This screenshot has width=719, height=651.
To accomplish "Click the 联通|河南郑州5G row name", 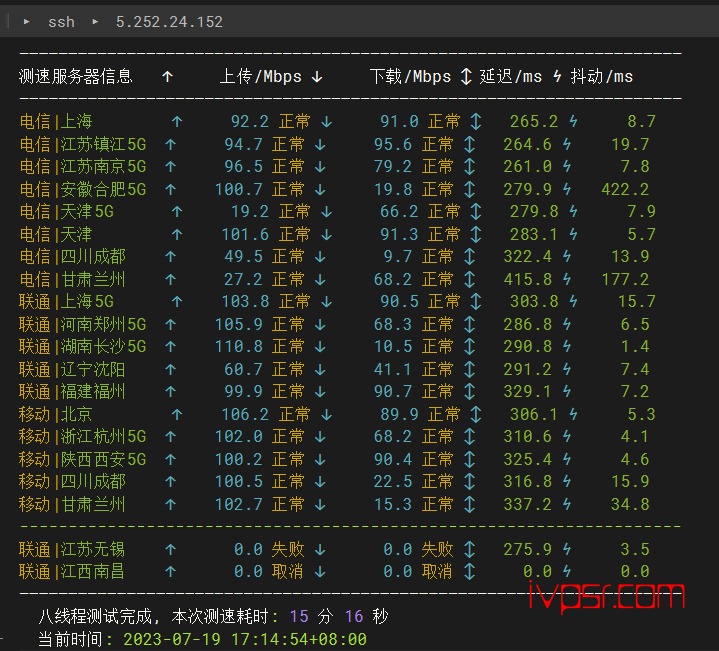I will (83, 324).
